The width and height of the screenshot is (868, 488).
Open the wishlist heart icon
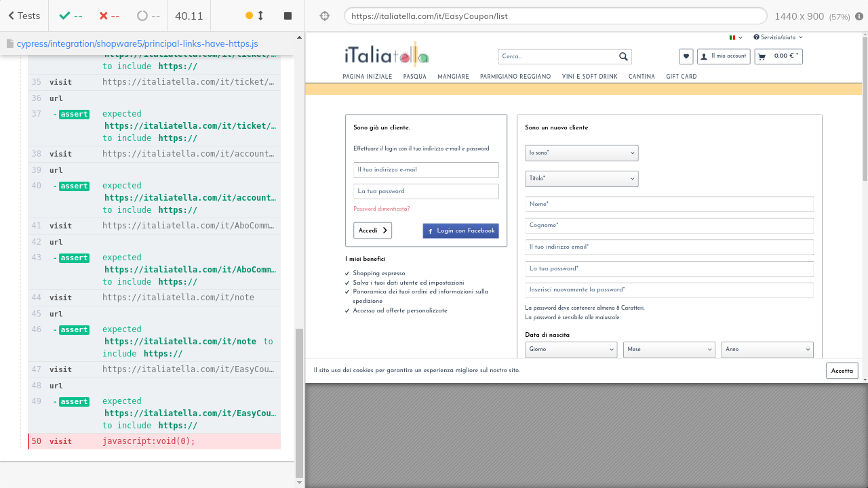click(x=686, y=56)
